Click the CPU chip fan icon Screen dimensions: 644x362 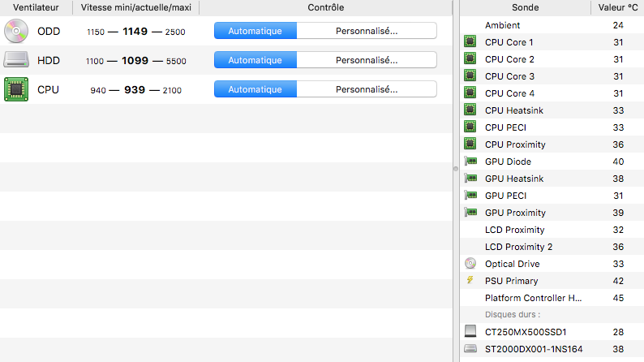click(16, 89)
